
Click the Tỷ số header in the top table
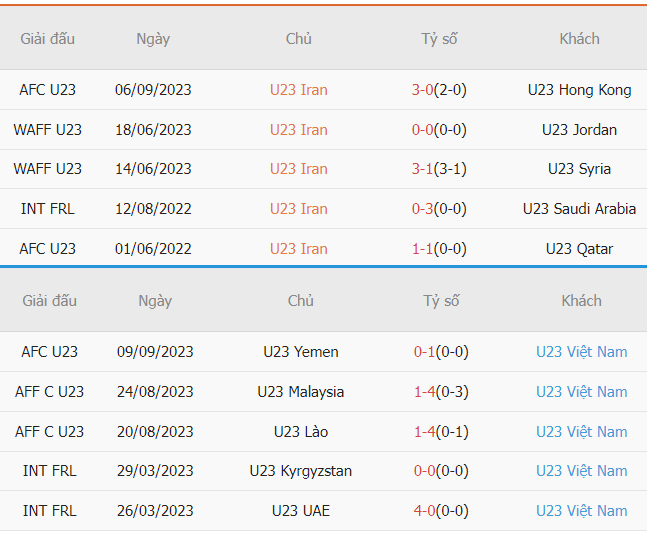point(438,39)
